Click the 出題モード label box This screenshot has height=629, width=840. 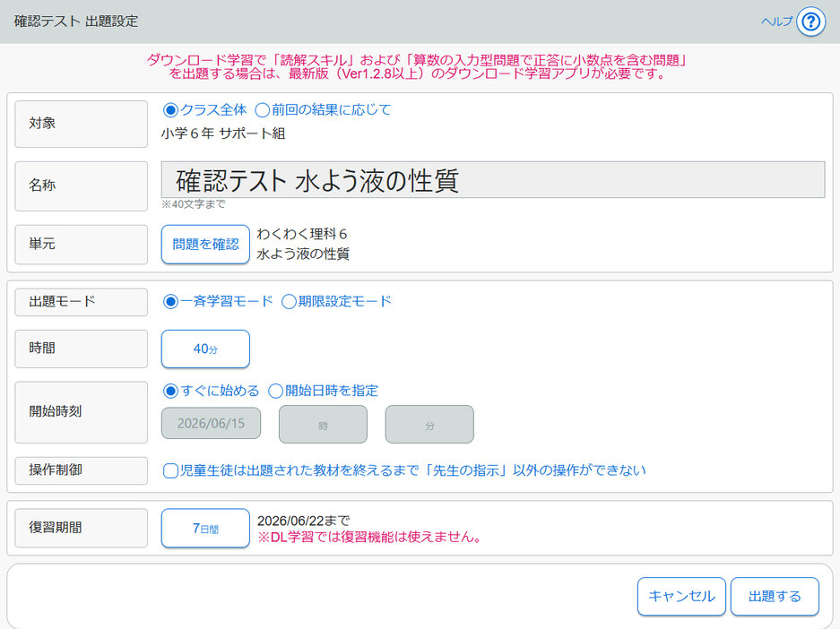[82, 302]
